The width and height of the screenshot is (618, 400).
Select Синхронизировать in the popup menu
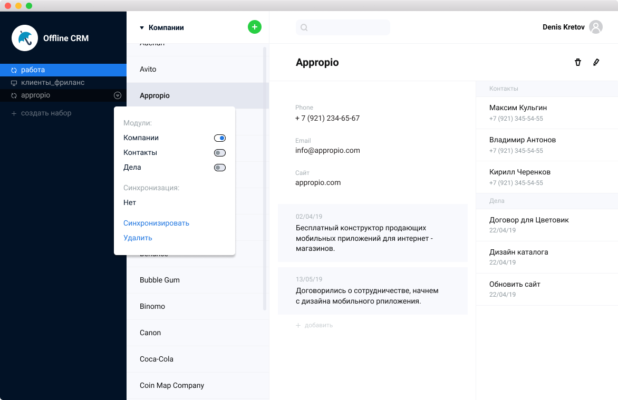(156, 223)
